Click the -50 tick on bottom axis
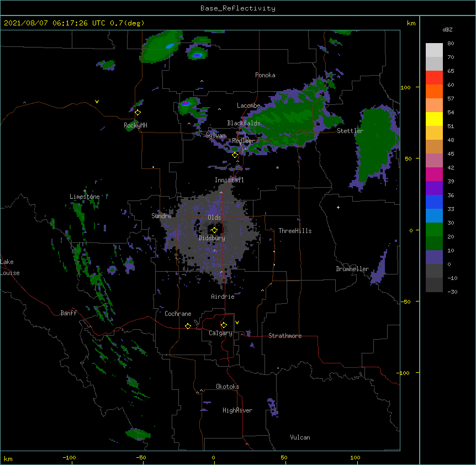476x465 pixels. [x=141, y=457]
